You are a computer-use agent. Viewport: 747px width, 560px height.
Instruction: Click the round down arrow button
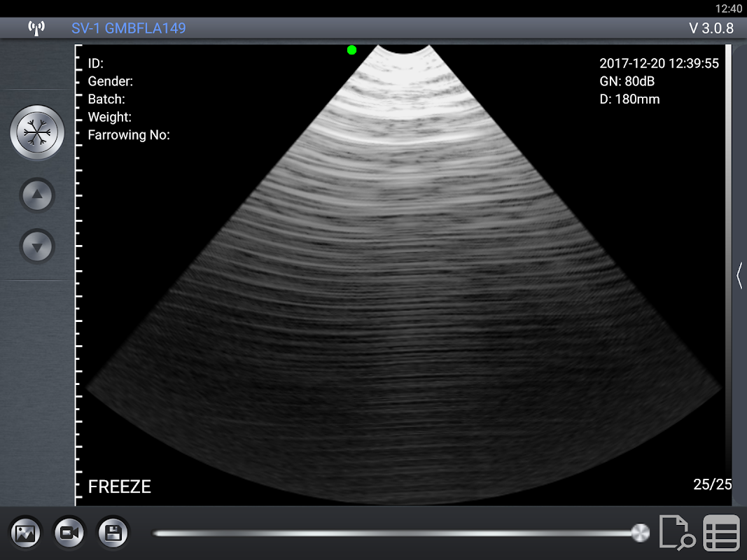pos(38,246)
